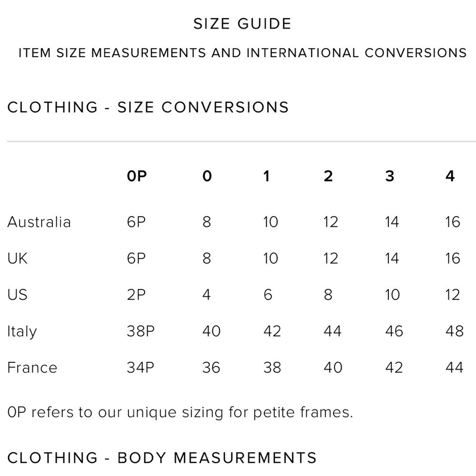Select the size 0 column header
The height and width of the screenshot is (476, 476).
tap(207, 176)
